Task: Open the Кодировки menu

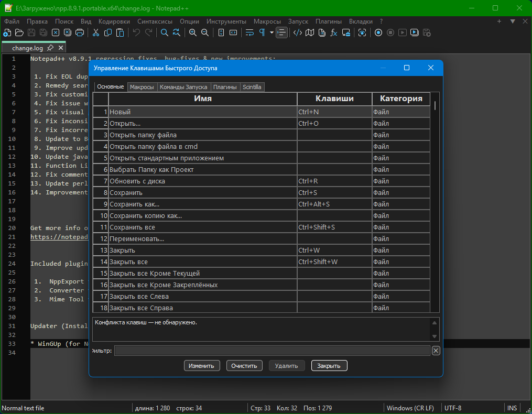Action: [114, 21]
